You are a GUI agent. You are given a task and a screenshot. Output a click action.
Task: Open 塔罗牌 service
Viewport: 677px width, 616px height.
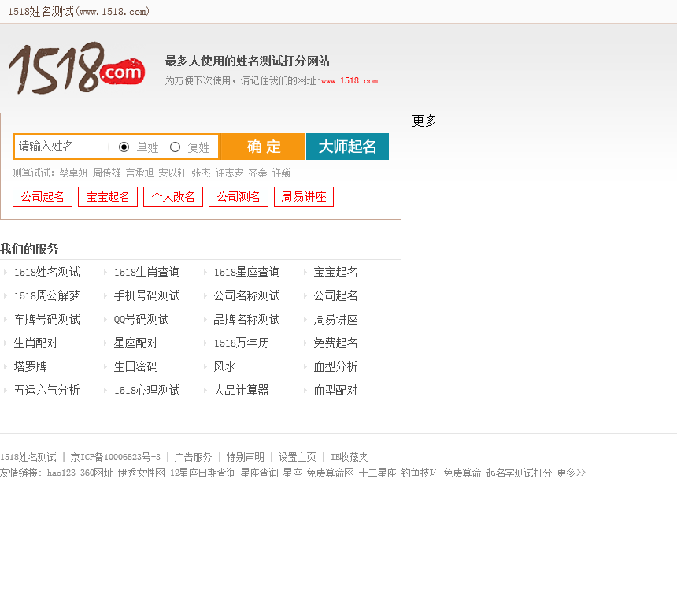(30, 367)
